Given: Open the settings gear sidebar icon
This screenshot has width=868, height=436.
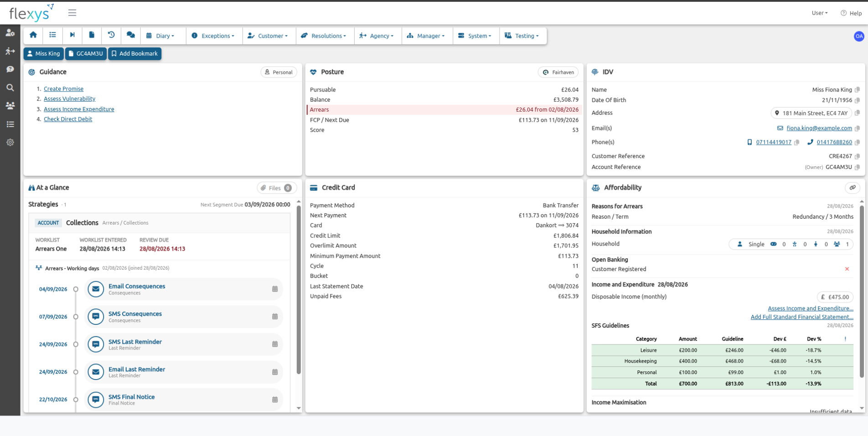Looking at the screenshot, I should (10, 142).
